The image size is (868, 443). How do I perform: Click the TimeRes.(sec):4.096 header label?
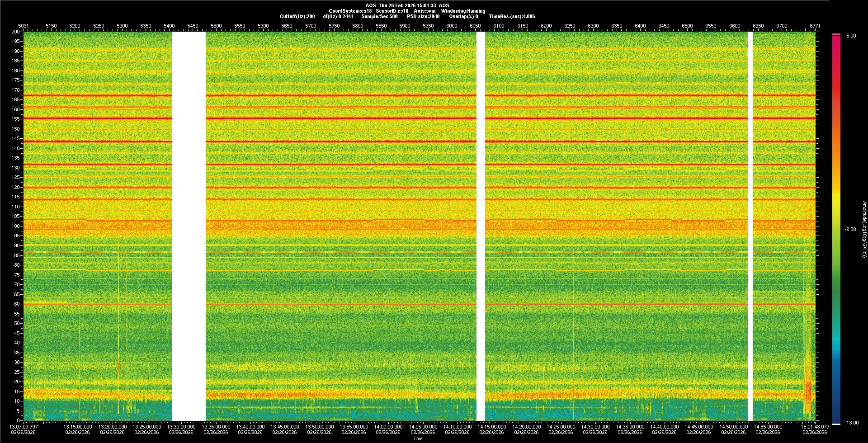tap(512, 16)
